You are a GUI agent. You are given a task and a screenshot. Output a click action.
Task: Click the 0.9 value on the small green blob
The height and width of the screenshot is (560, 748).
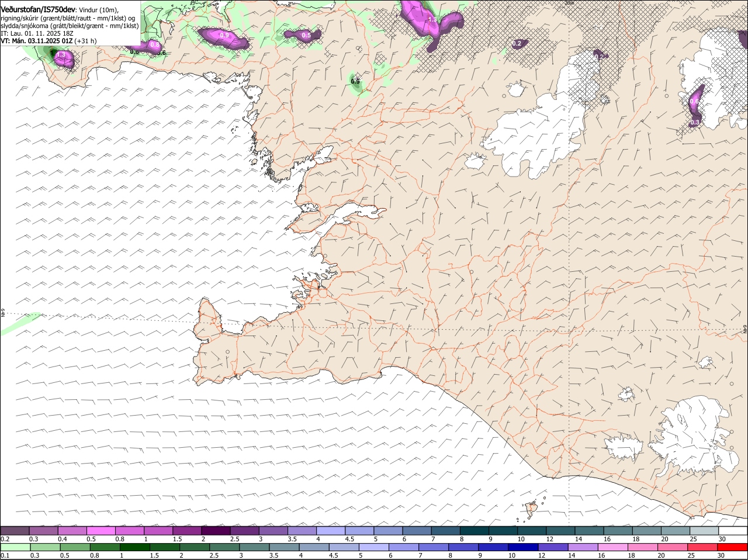click(355, 81)
